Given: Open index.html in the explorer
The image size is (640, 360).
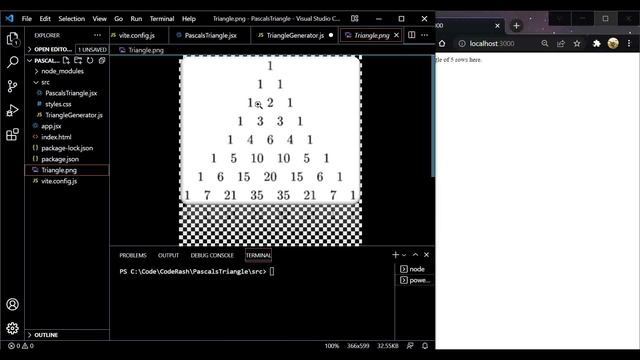Looking at the screenshot, I should tap(56, 137).
